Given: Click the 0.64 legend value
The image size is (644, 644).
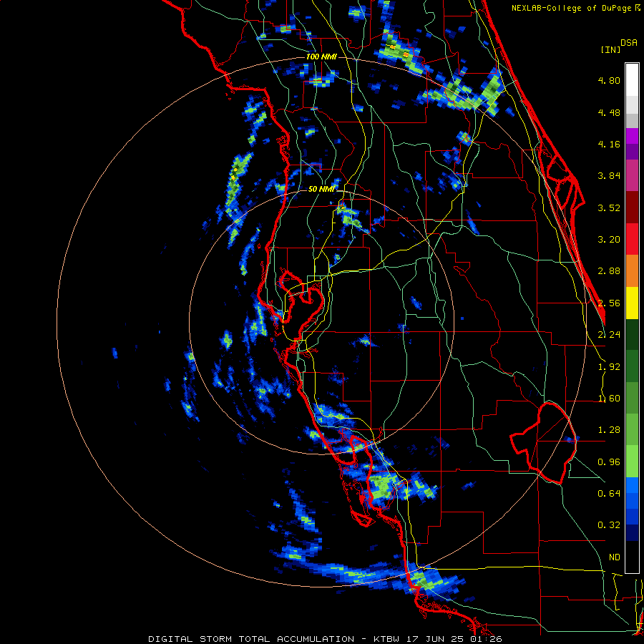Looking at the screenshot, I should click(609, 494).
